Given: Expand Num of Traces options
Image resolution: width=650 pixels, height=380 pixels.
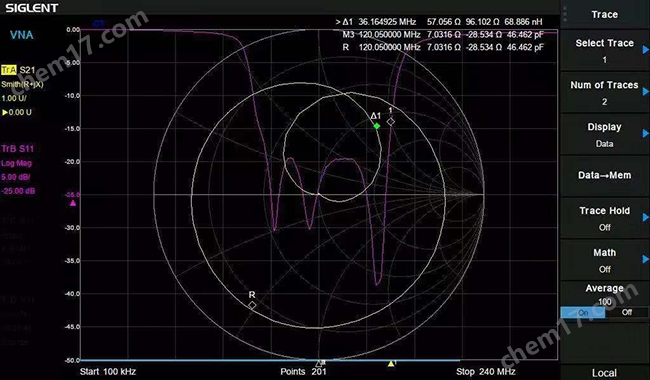Looking at the screenshot, I should (x=604, y=92).
